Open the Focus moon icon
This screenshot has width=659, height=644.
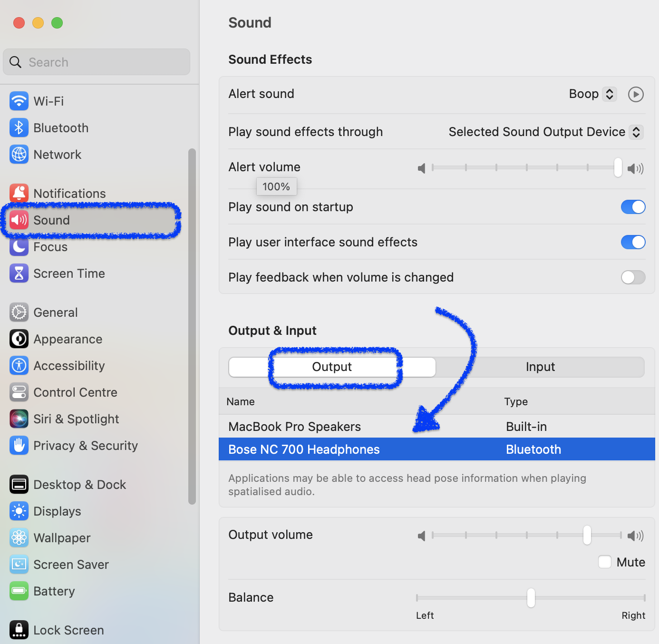[x=19, y=247]
